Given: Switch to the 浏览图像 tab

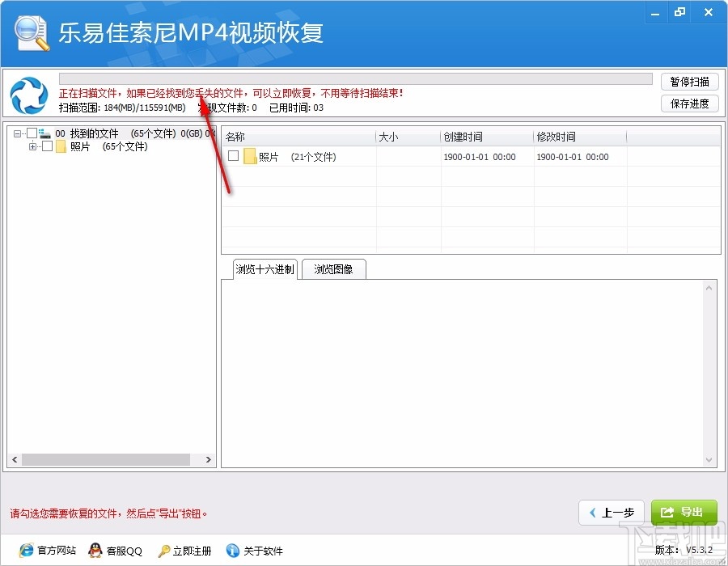Looking at the screenshot, I should click(333, 269).
